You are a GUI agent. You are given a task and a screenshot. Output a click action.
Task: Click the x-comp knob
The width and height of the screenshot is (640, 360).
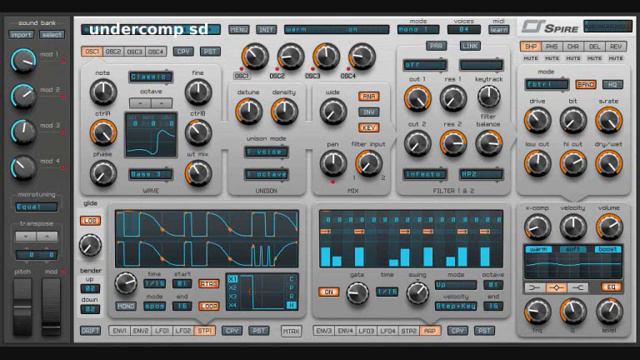click(x=537, y=227)
